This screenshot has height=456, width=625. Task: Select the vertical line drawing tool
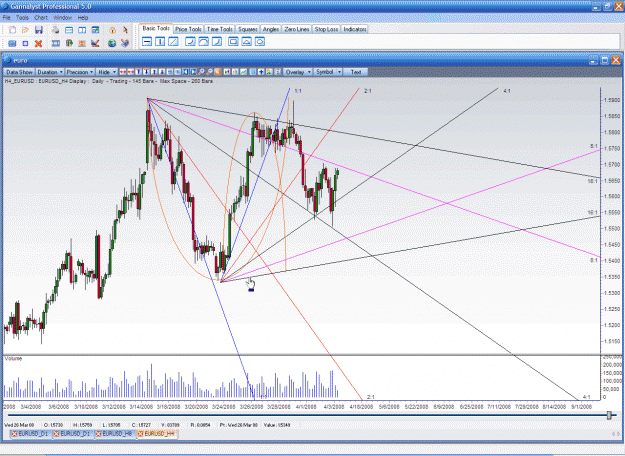pyautogui.click(x=160, y=41)
